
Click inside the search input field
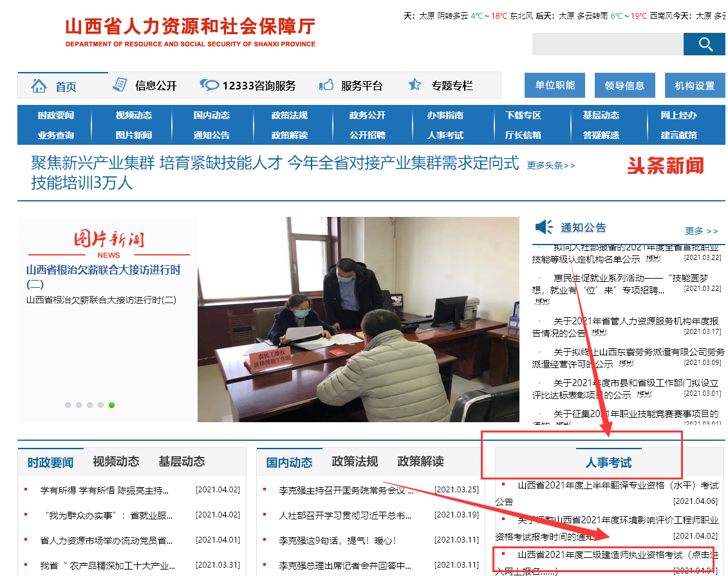pyautogui.click(x=607, y=44)
